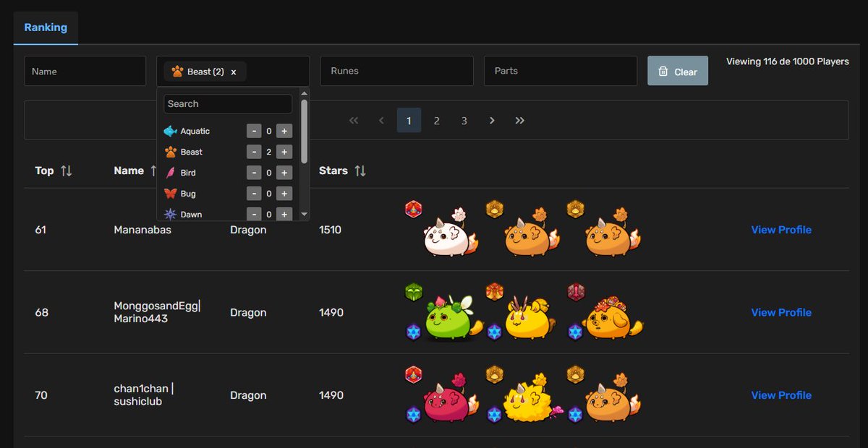Viewport: 868px width, 448px height.
Task: Click the trash icon in Clear button
Action: (x=663, y=72)
